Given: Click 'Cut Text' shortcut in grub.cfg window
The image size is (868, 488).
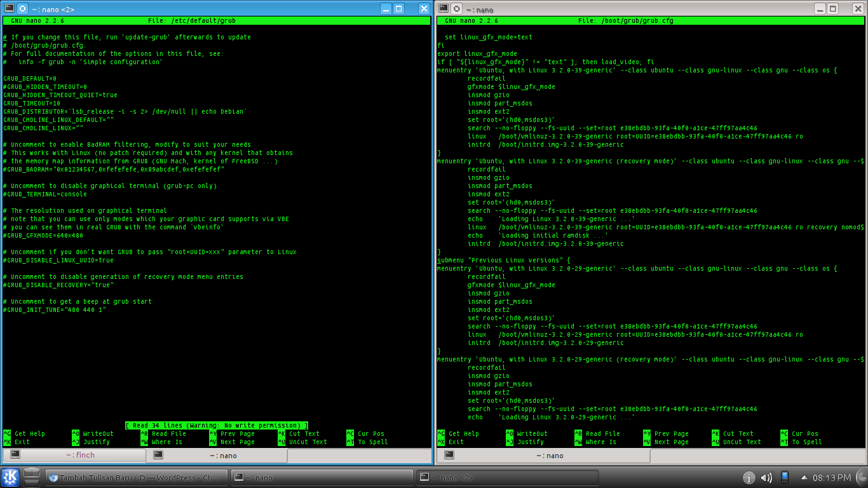Looking at the screenshot, I should (733, 433).
